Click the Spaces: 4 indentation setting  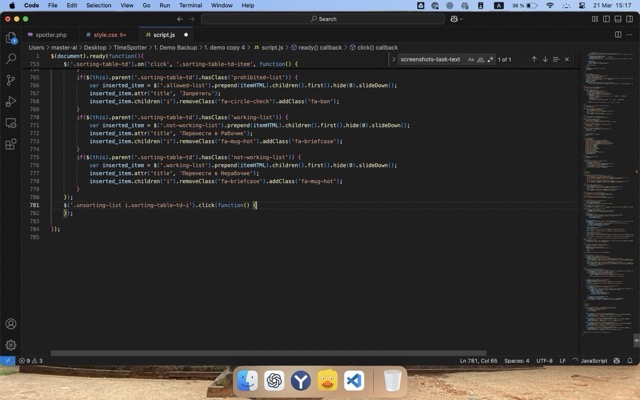tap(516, 360)
